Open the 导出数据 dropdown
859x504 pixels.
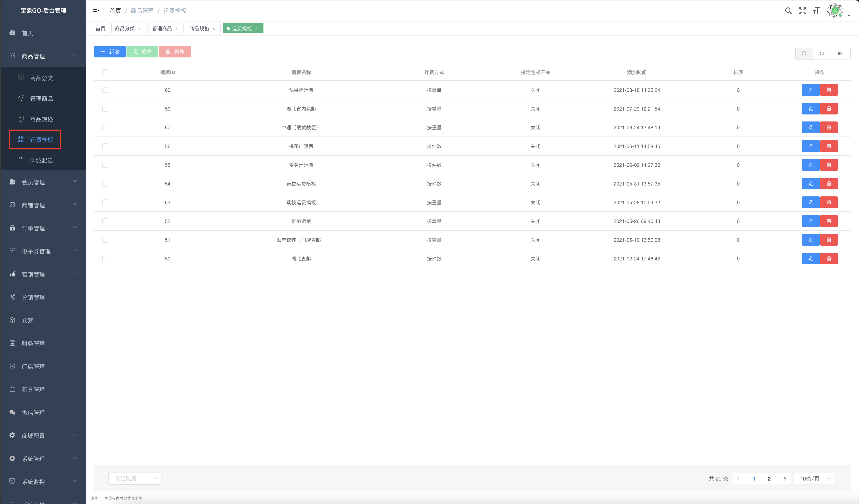click(x=135, y=478)
